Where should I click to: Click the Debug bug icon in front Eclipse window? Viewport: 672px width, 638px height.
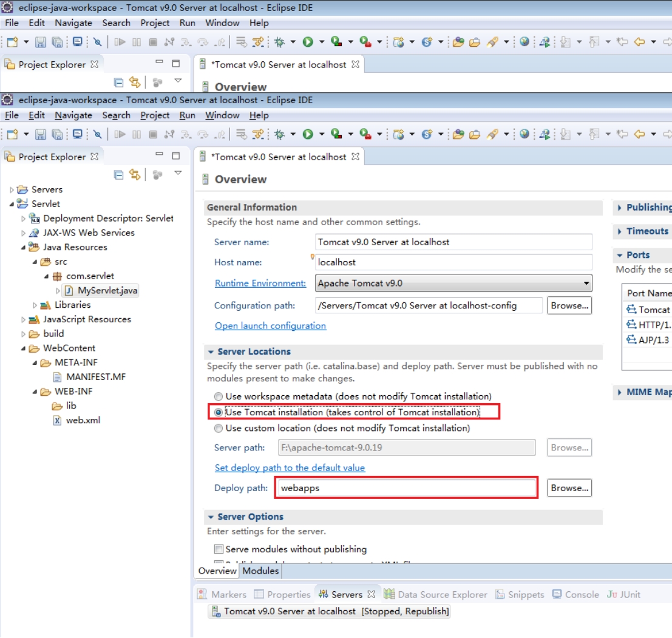pos(279,135)
